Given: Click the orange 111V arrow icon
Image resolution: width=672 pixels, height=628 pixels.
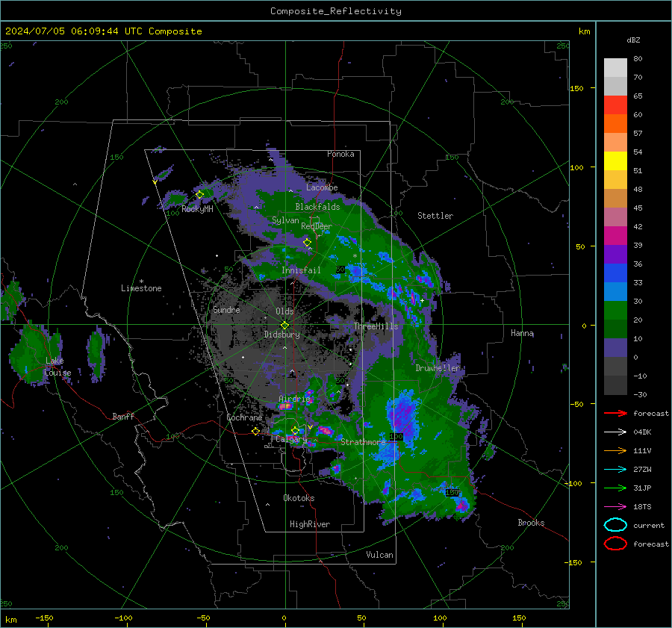Looking at the screenshot, I should (615, 450).
